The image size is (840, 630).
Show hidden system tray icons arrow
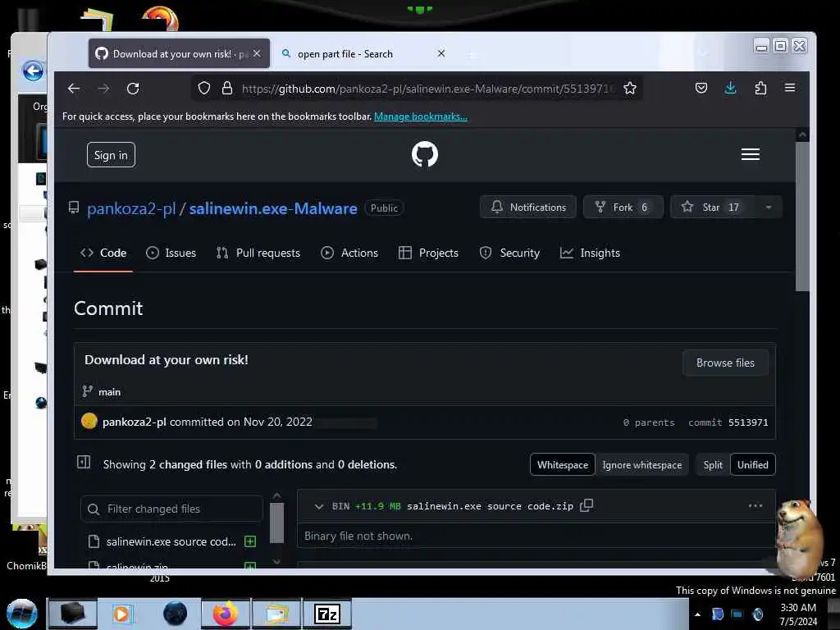(x=697, y=614)
